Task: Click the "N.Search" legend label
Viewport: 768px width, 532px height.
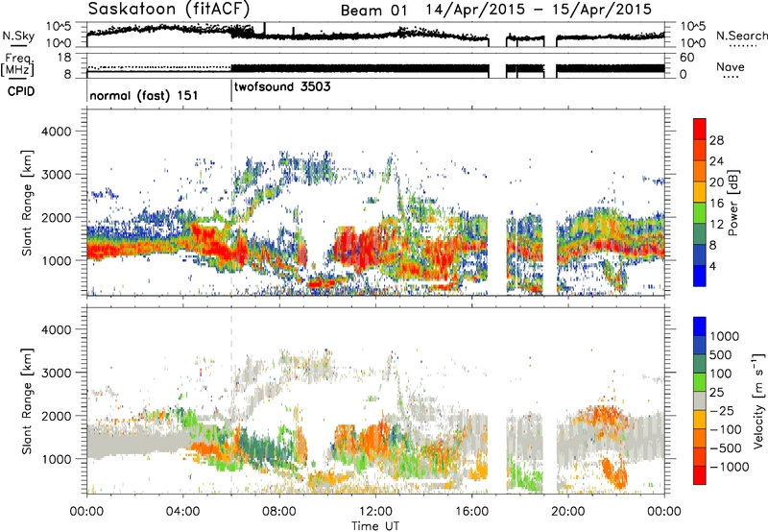Action: [x=741, y=36]
